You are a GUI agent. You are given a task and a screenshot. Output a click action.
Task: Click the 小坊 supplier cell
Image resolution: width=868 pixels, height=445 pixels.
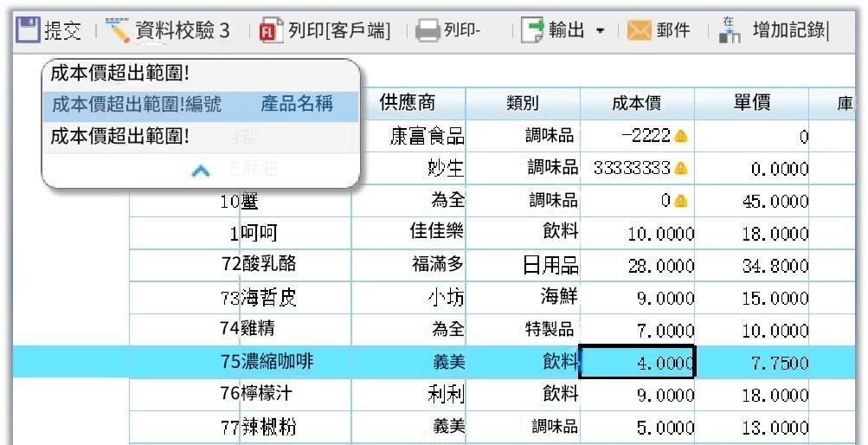point(408,298)
